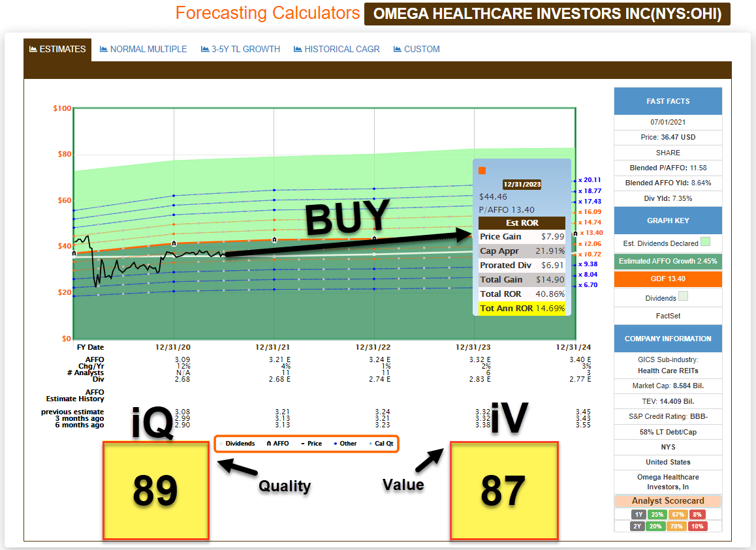756x550 pixels.
Task: Switch to the NORMAL MULTIPLE tab
Action: coord(143,49)
